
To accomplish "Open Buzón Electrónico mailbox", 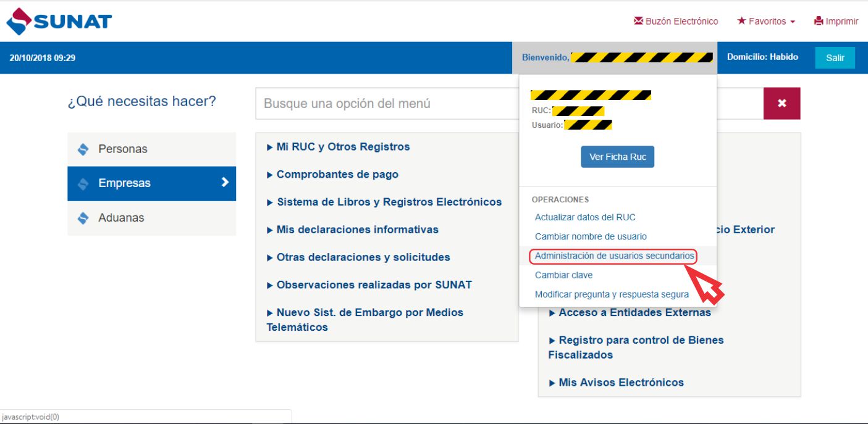I will [676, 21].
